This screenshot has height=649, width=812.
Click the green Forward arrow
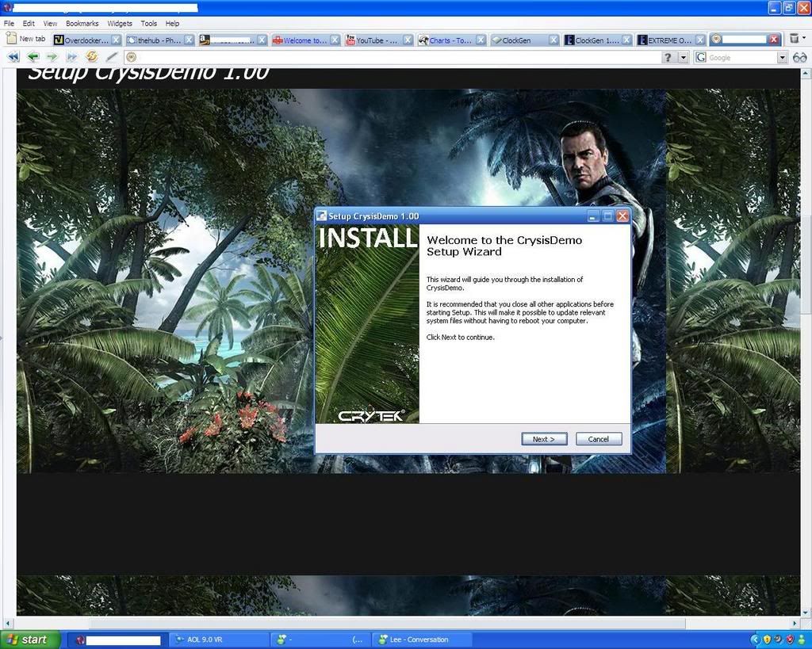(52, 57)
